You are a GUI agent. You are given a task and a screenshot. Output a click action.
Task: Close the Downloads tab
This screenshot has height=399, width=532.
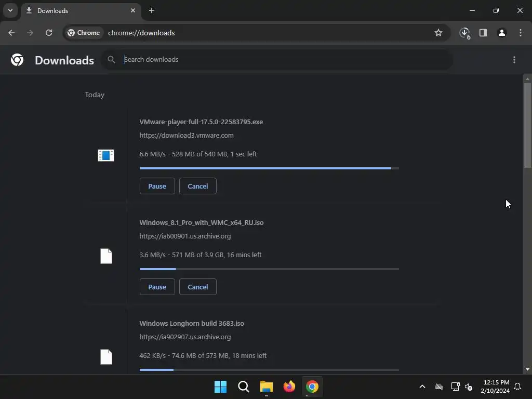133,10
